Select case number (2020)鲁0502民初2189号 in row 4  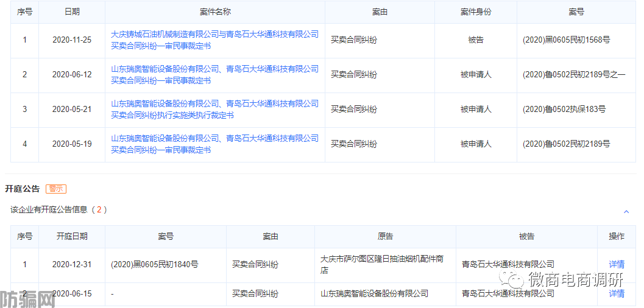pos(567,144)
